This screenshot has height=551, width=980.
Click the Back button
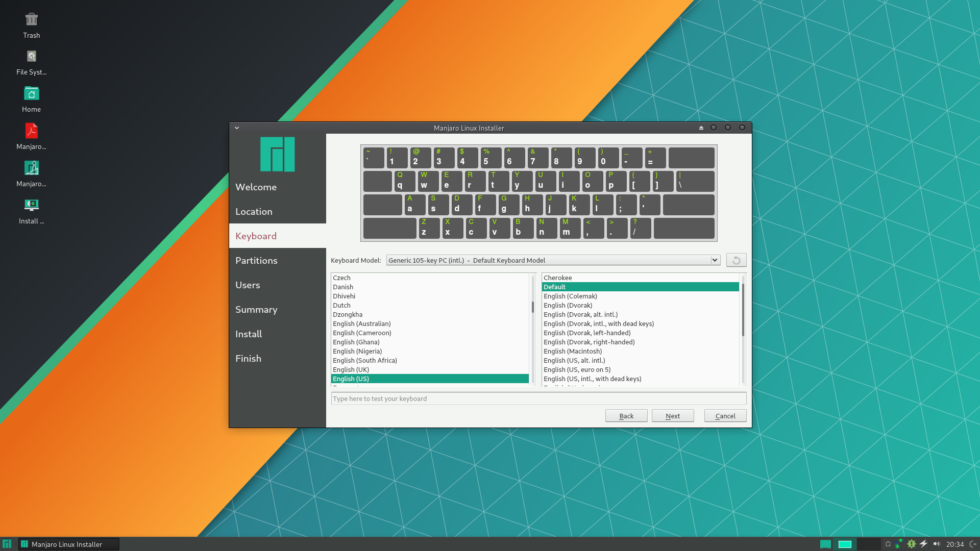pos(626,416)
